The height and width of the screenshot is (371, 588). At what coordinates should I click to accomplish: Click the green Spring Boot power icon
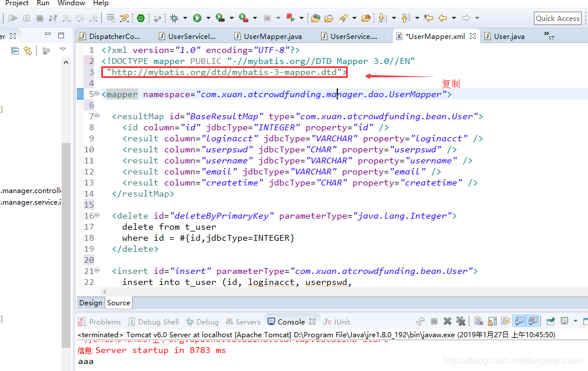(x=141, y=18)
